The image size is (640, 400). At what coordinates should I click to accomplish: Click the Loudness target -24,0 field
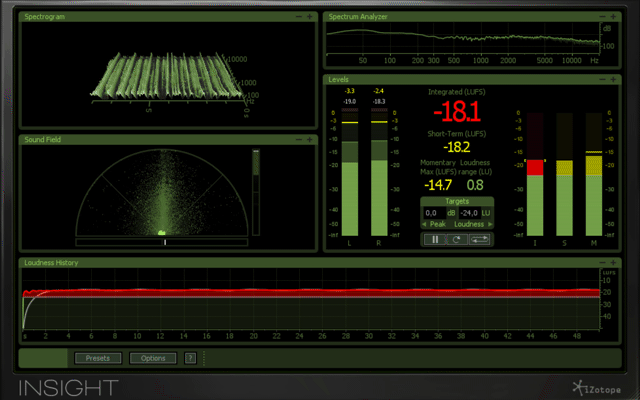coord(468,212)
